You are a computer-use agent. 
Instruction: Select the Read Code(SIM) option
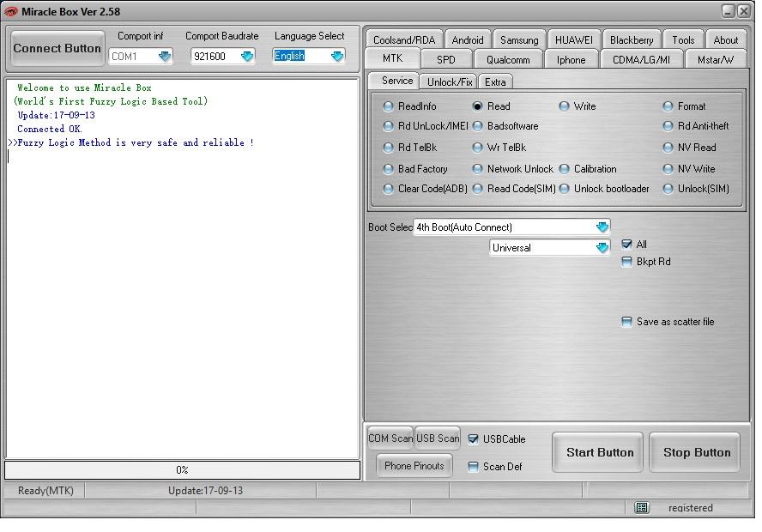coord(514,189)
